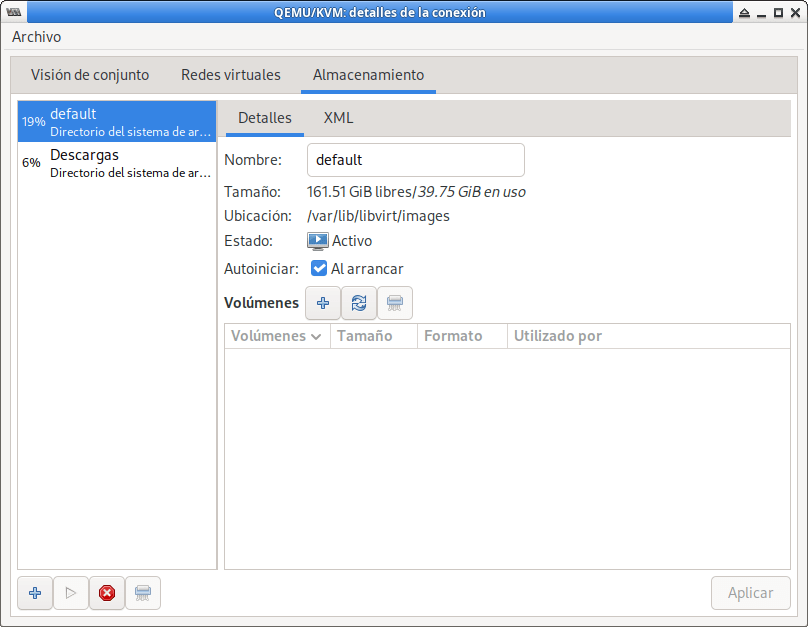Image resolution: width=808 pixels, height=627 pixels.
Task: Switch to the Redes virtuales tab
Action: tap(231, 75)
